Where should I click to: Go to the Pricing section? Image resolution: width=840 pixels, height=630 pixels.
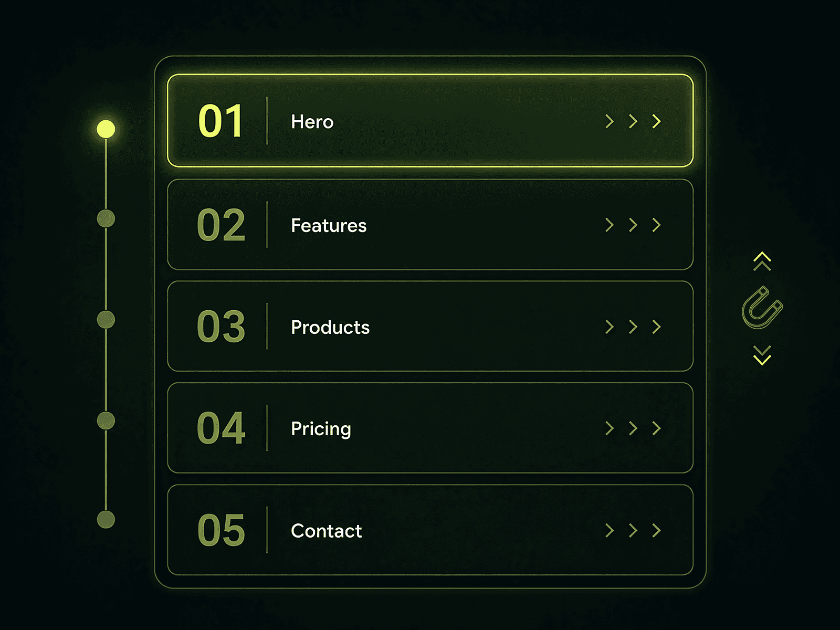coord(430,428)
